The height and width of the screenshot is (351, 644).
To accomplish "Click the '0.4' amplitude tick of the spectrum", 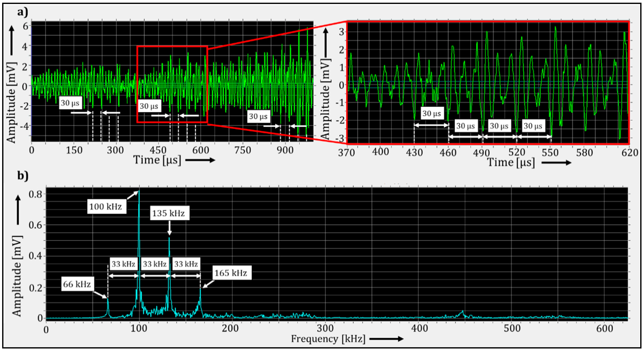I will 36,256.
